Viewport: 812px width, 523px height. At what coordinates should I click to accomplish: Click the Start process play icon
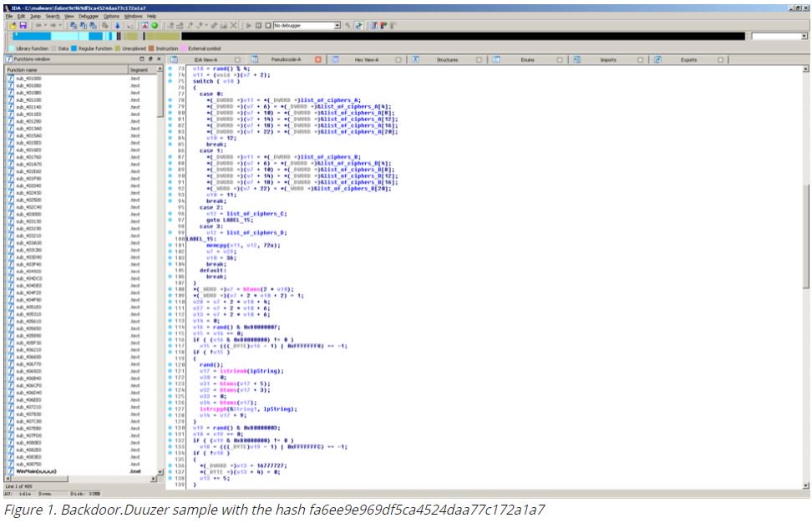(x=249, y=25)
